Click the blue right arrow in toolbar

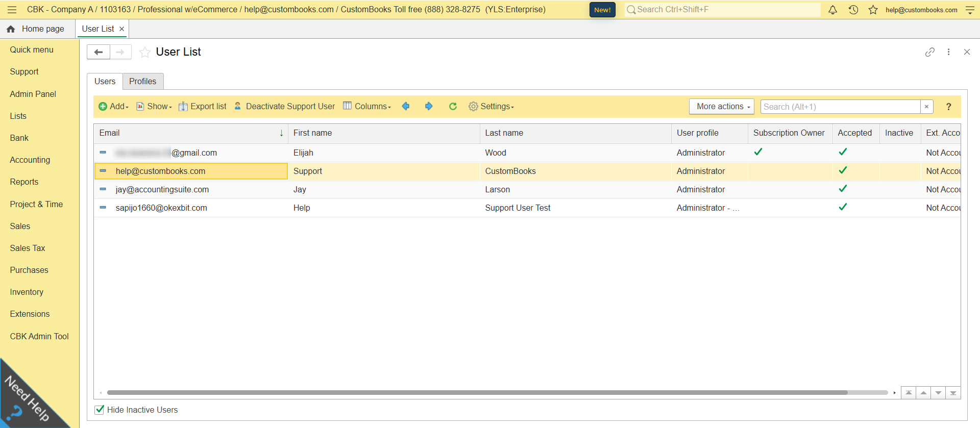click(429, 106)
